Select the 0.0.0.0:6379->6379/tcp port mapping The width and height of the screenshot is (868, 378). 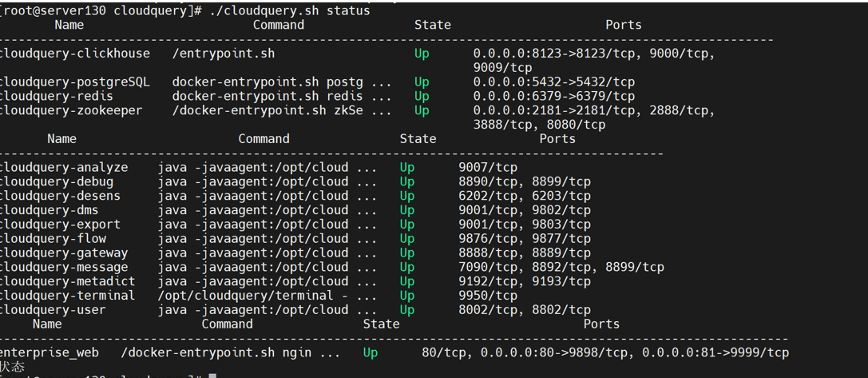[553, 97]
